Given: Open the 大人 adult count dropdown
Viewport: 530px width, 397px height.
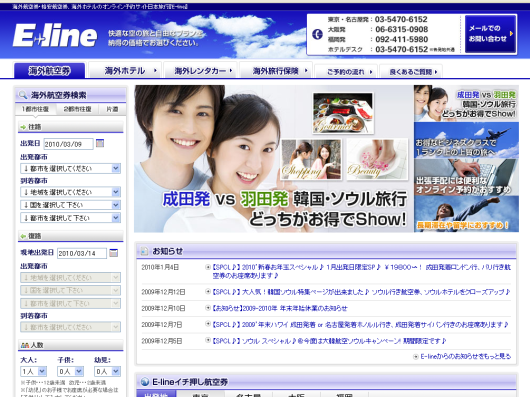Looking at the screenshot, I should [x=33, y=371].
